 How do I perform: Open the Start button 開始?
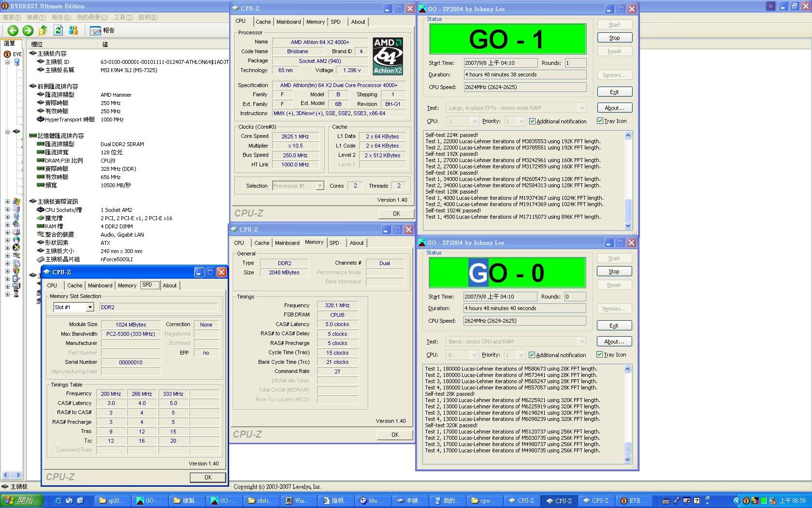pos(22,501)
